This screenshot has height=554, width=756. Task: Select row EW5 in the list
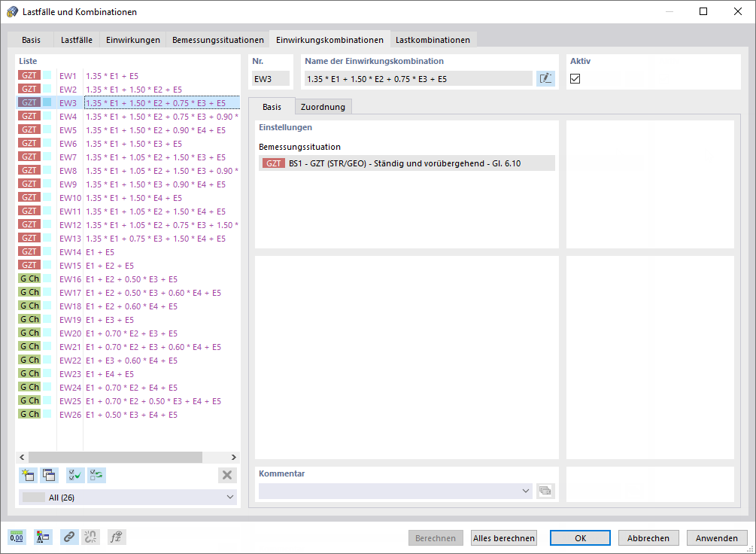coord(128,129)
